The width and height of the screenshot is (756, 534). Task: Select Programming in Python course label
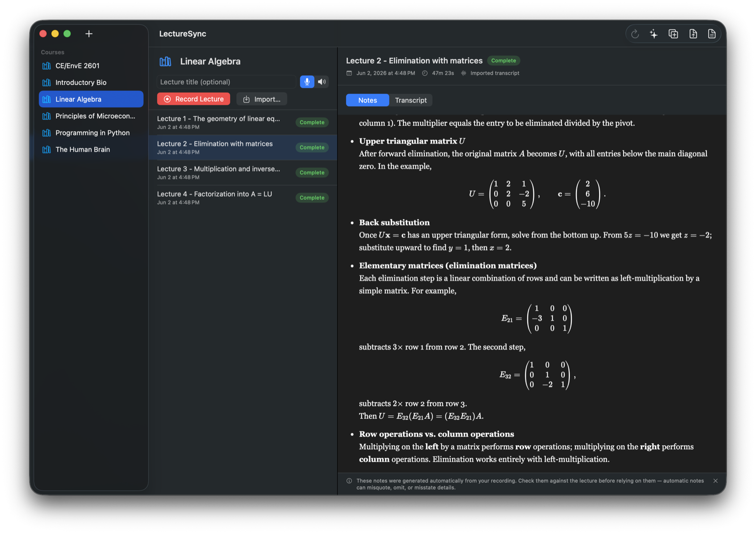click(93, 133)
